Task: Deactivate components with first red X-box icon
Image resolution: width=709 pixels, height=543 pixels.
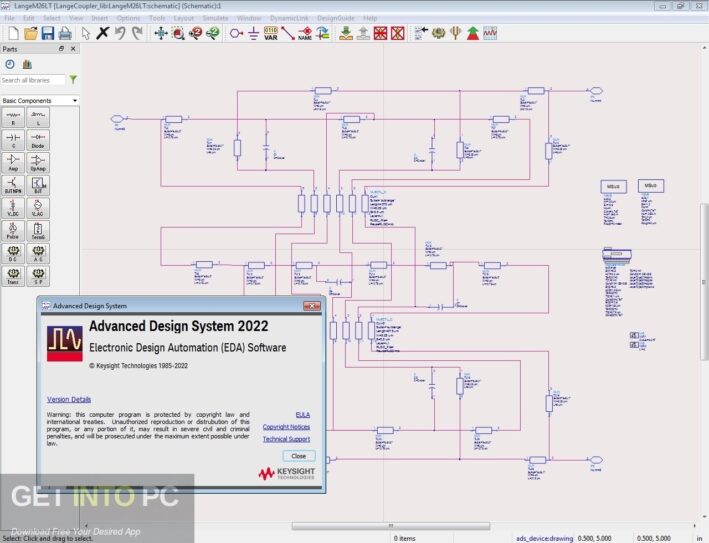Action: pos(380,33)
